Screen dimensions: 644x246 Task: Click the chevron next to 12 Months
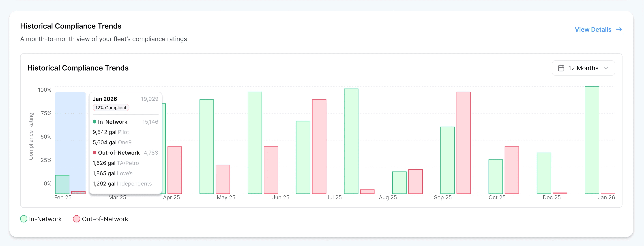[606, 68]
